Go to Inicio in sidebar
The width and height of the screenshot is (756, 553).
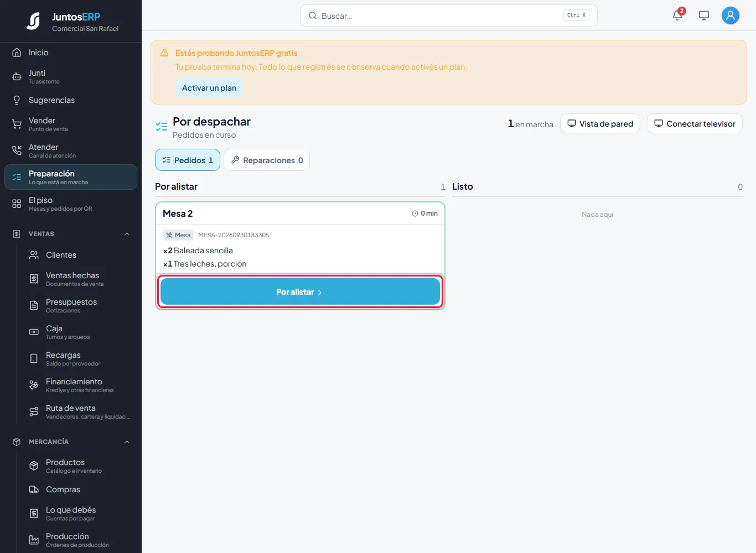(x=71, y=53)
